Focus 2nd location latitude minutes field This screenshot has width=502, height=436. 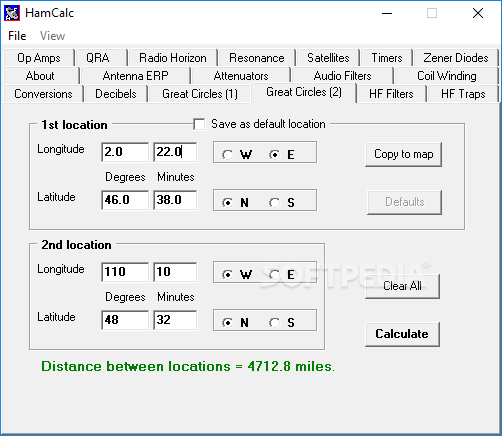click(x=175, y=320)
